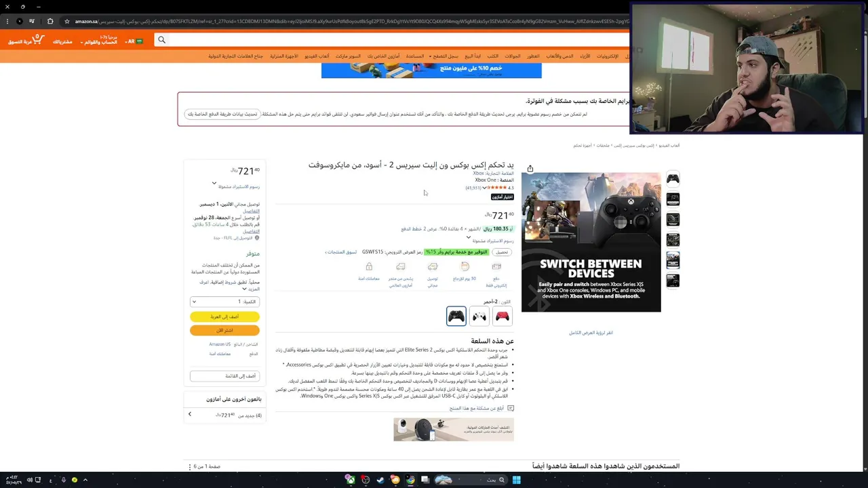
Task: Select the third product image thumbnail
Action: coord(673,220)
